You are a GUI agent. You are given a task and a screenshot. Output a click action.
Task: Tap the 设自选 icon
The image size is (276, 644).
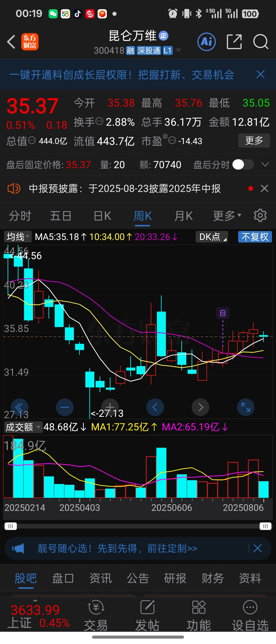click(250, 607)
